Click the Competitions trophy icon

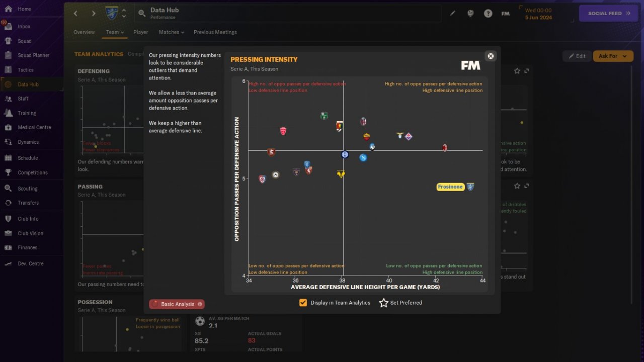coord(8,172)
